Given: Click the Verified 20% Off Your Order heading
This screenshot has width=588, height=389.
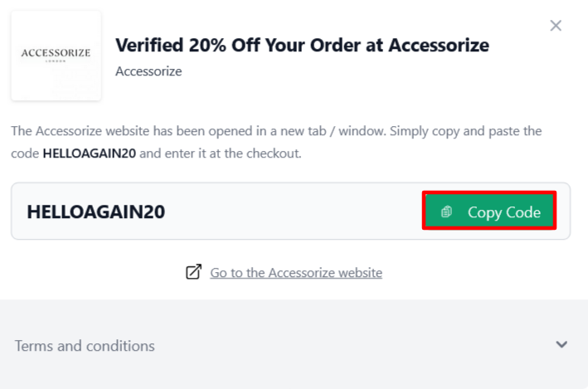Looking at the screenshot, I should (x=302, y=45).
